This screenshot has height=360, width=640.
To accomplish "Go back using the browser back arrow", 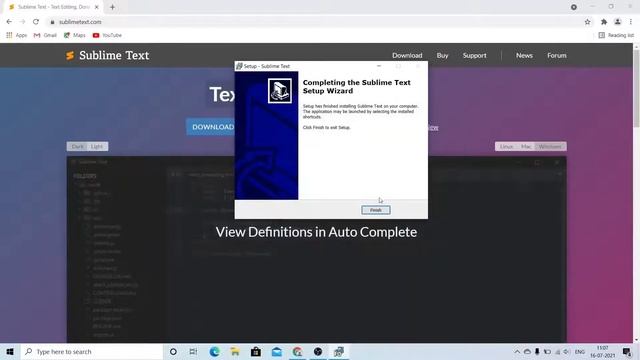I will [x=9, y=22].
